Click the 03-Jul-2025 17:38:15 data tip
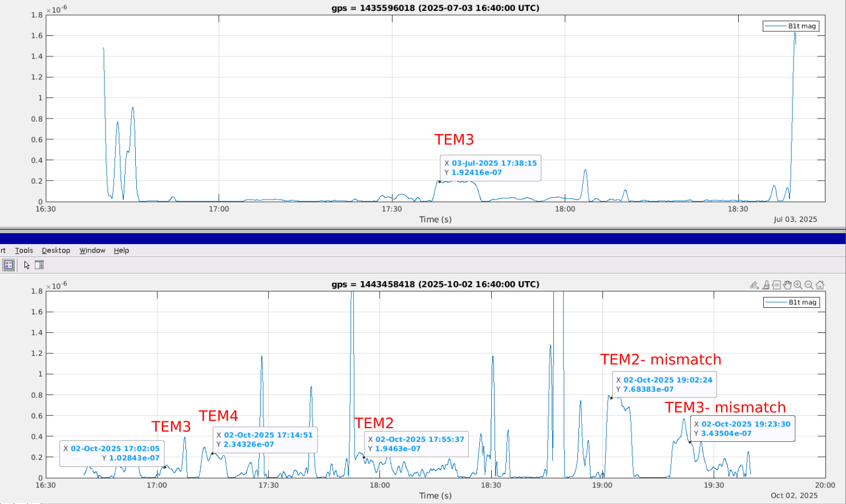The height and width of the screenshot is (504, 846). tap(491, 168)
